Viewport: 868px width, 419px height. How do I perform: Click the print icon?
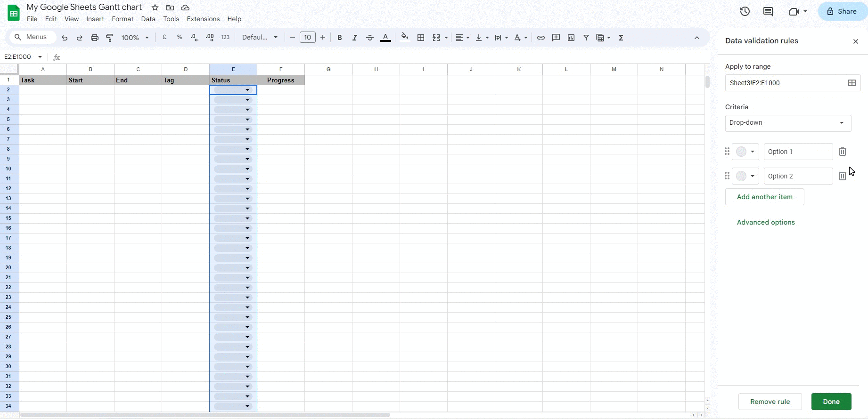(x=95, y=38)
